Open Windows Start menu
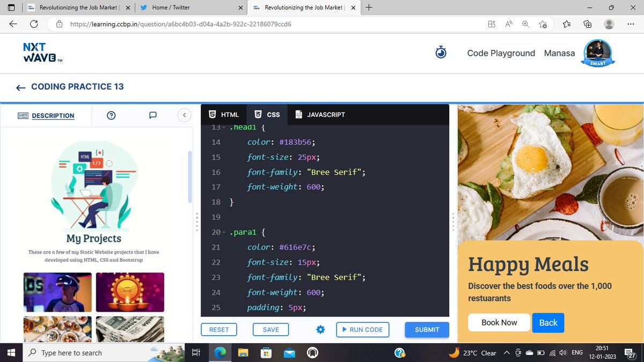 click(11, 352)
